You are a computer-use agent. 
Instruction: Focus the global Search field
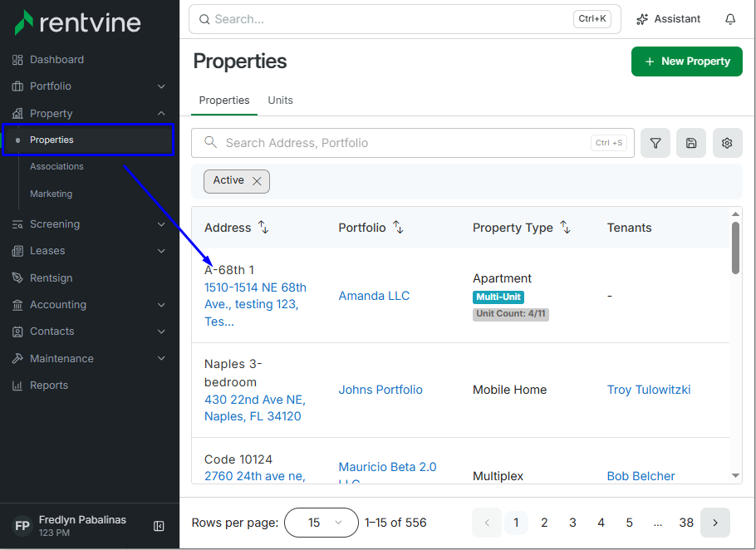(405, 19)
